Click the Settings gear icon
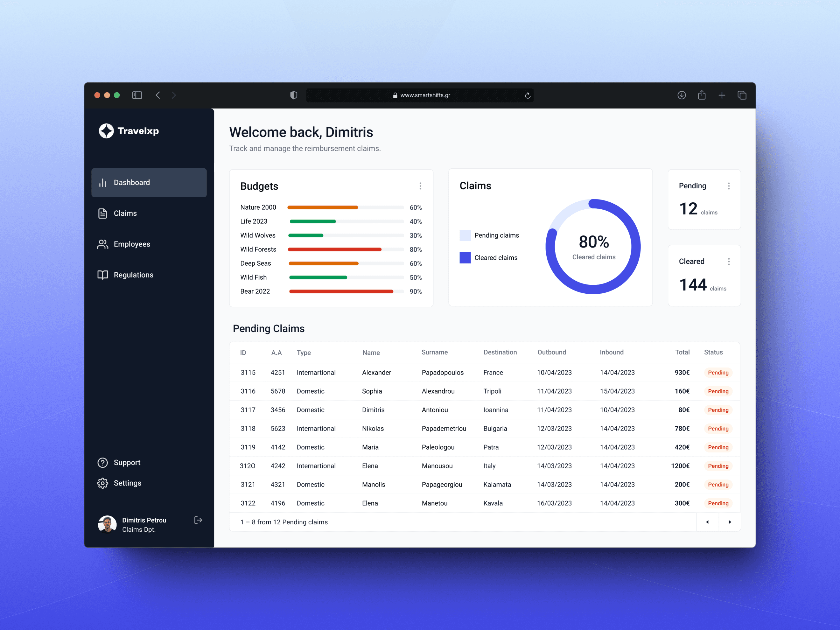Viewport: 840px width, 630px height. click(102, 483)
